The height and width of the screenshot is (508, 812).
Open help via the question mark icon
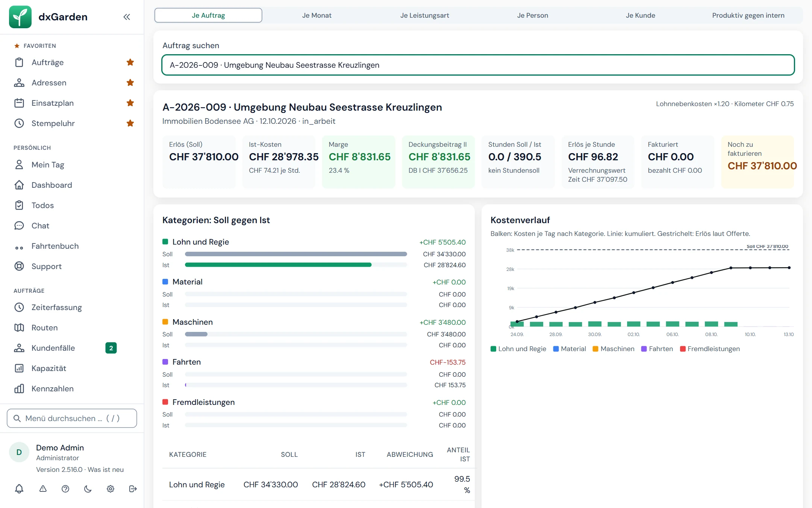coord(65,489)
